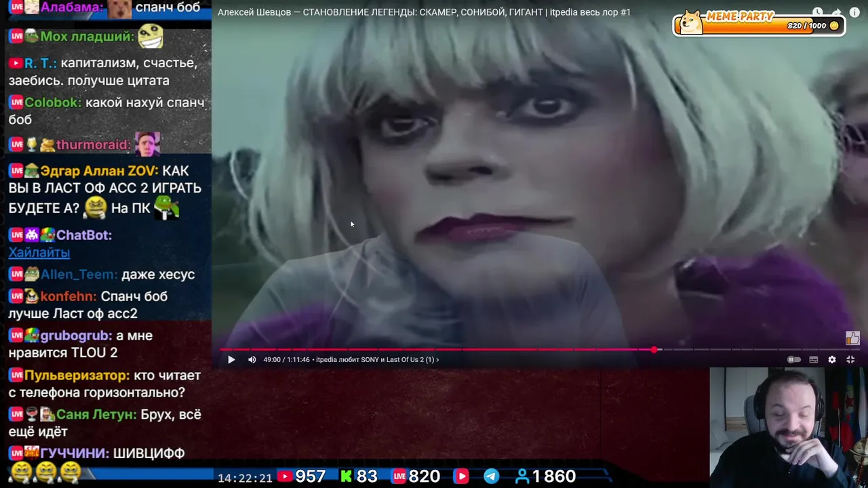
Task: Click username 'thurmoraid:' in chat
Action: [94, 144]
